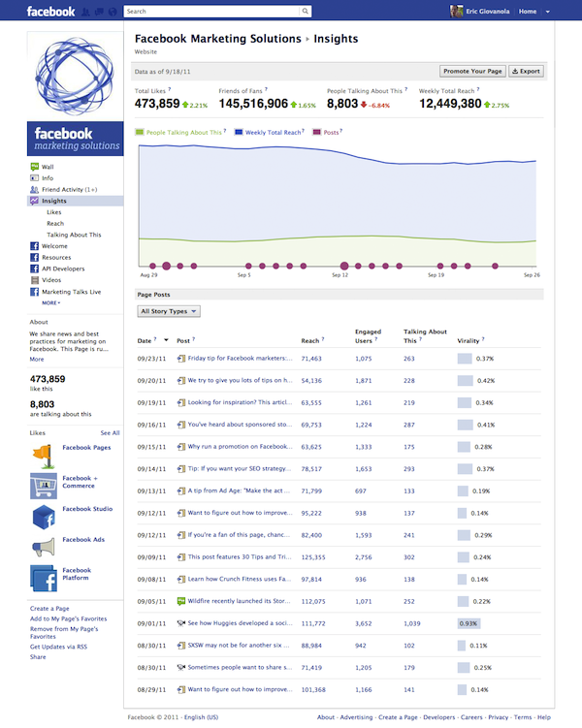The height and width of the screenshot is (728, 582).
Task: Open 'This post features 30 Tips' post
Action: tap(240, 557)
